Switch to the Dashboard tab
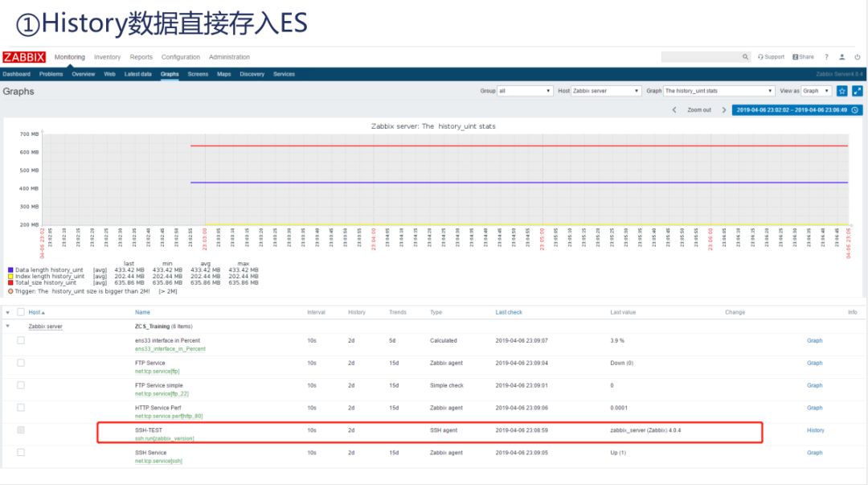 click(x=17, y=74)
